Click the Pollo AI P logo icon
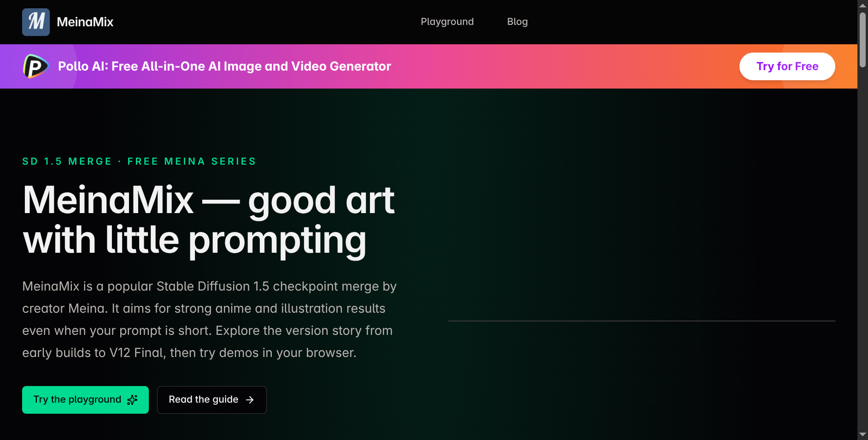 point(36,66)
